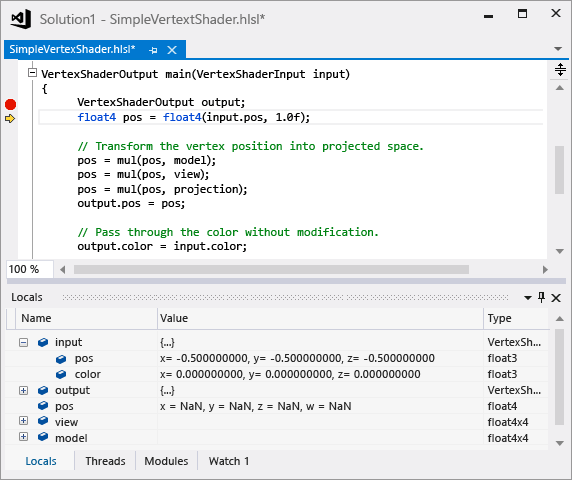Viewport: 572px width, 480px height.
Task: Pin the SimpleVertexShader.hlsl tab
Action: click(154, 50)
